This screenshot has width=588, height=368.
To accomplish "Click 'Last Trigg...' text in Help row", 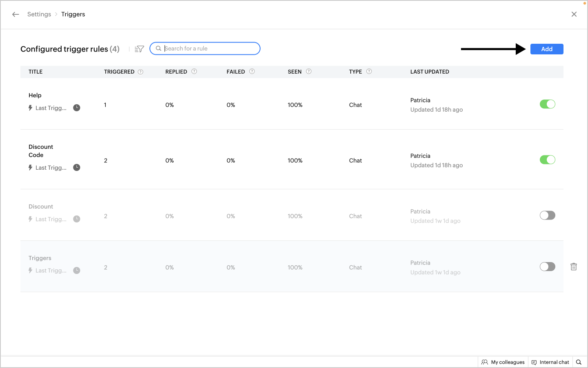I will (x=51, y=108).
